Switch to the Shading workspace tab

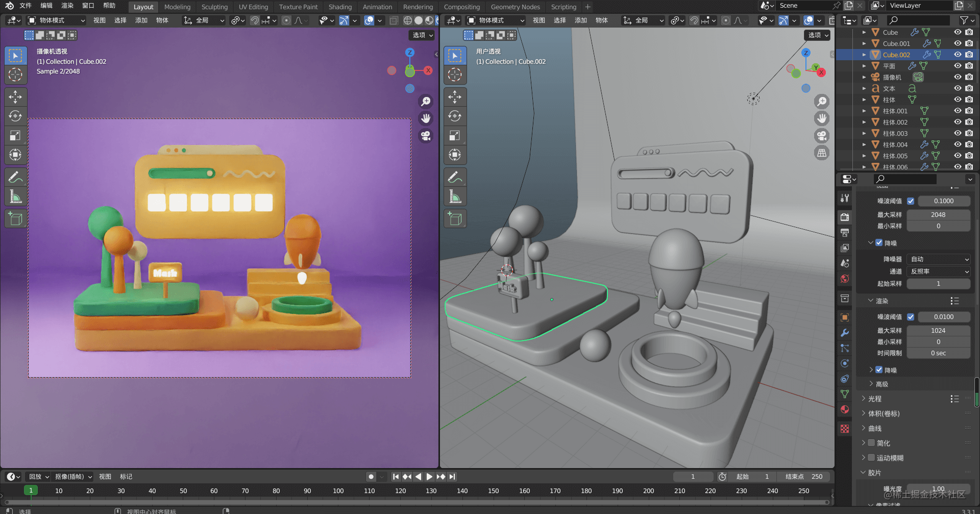[x=340, y=7]
